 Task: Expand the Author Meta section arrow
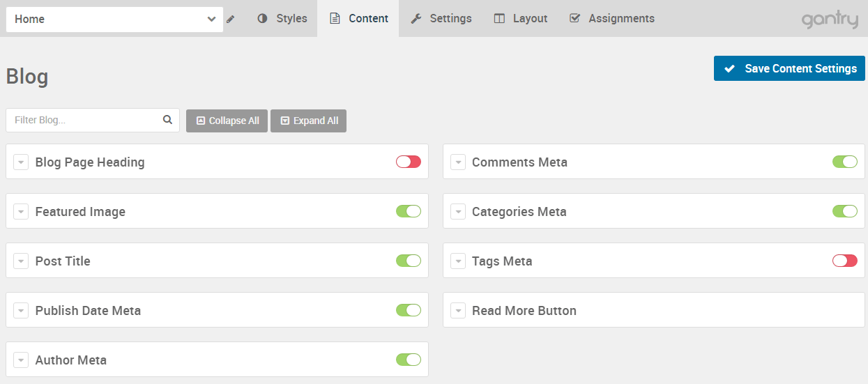point(21,360)
